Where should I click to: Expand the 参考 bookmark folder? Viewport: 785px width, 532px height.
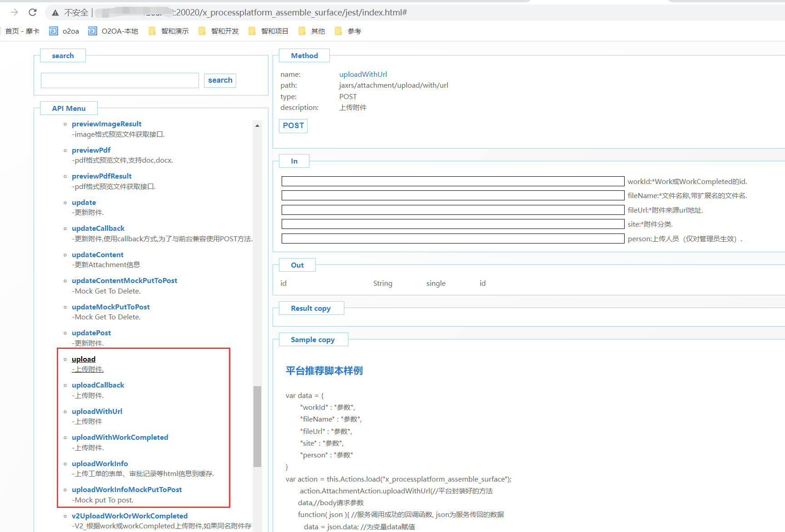tap(348, 31)
